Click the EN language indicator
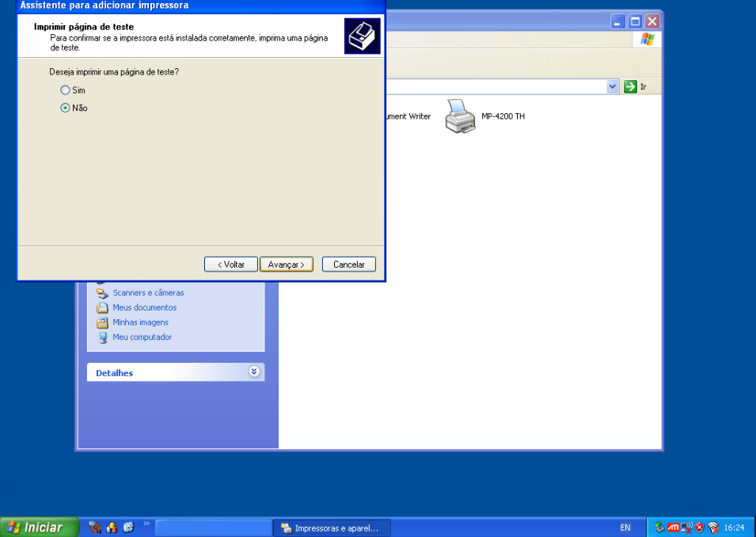The height and width of the screenshot is (537, 756). 625,527
